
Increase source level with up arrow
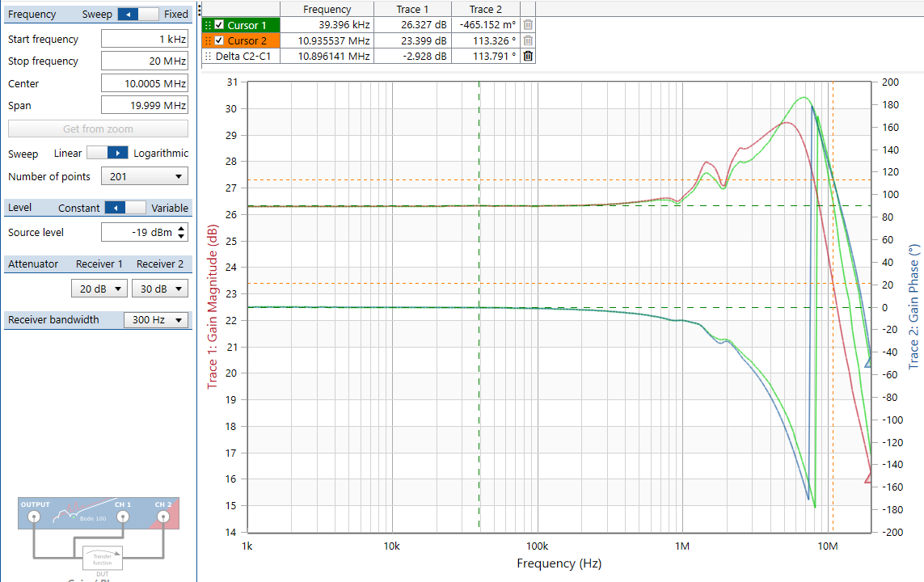[x=182, y=228]
